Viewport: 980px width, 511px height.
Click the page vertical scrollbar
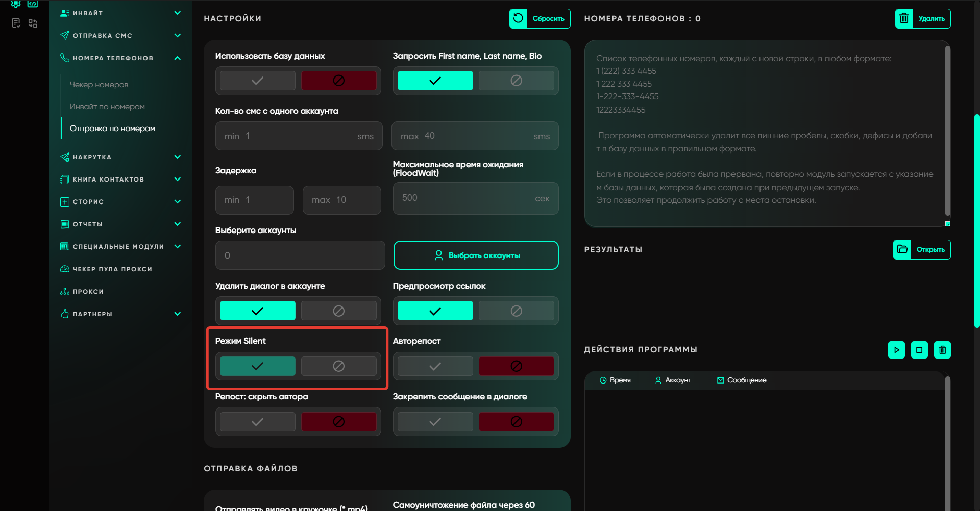point(976,219)
